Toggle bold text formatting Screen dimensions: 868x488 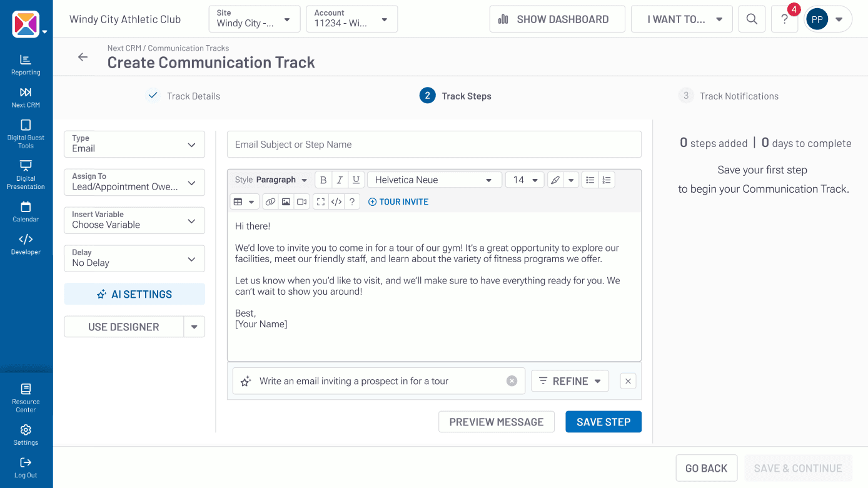[323, 180]
